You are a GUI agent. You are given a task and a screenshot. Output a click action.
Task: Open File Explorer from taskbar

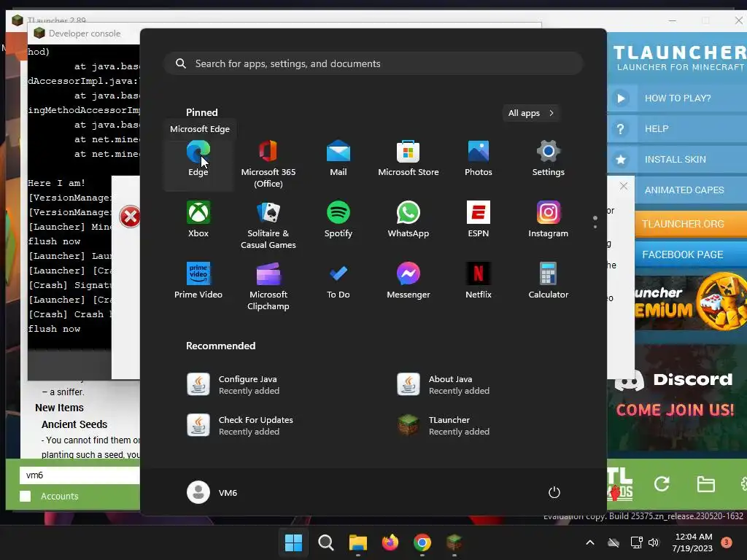click(x=357, y=542)
